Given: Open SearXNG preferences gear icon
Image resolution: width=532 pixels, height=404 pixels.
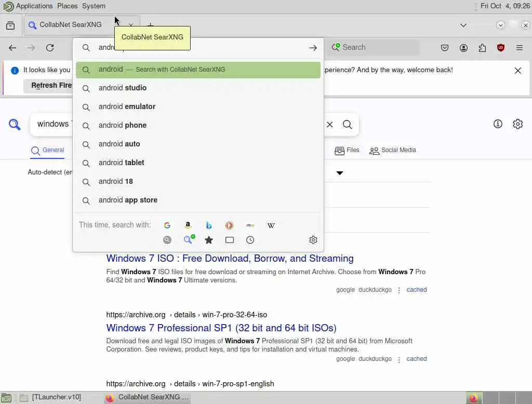Looking at the screenshot, I should point(518,124).
